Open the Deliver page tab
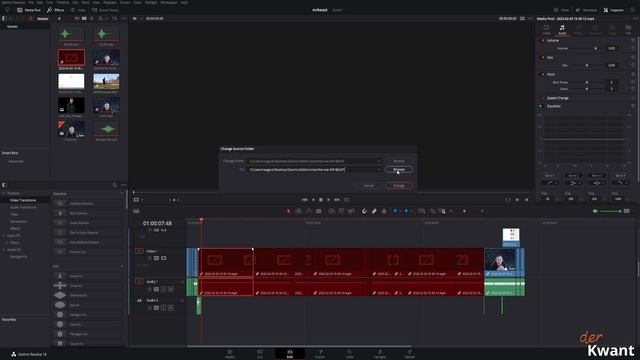The width and height of the screenshot is (640, 360). coord(410,353)
